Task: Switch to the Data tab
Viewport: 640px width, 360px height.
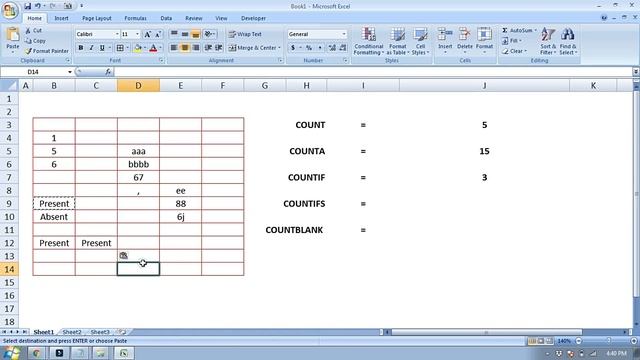Action: click(166, 18)
